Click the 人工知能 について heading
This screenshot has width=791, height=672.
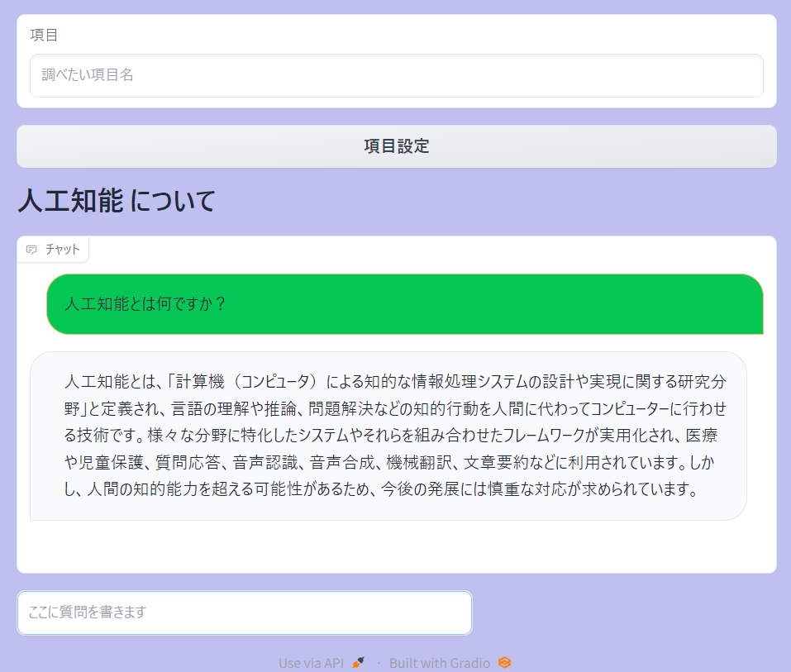click(x=117, y=201)
